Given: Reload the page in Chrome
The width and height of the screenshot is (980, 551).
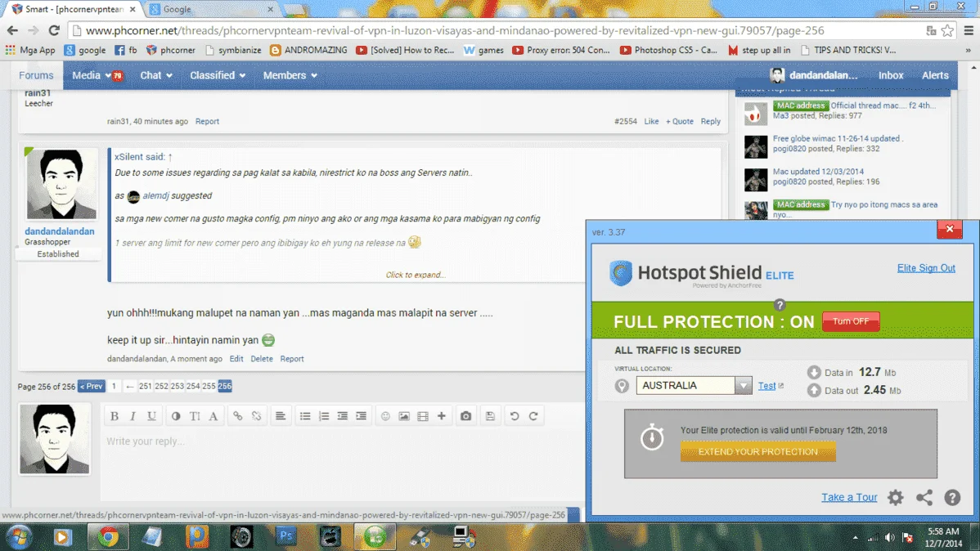Looking at the screenshot, I should [54, 30].
